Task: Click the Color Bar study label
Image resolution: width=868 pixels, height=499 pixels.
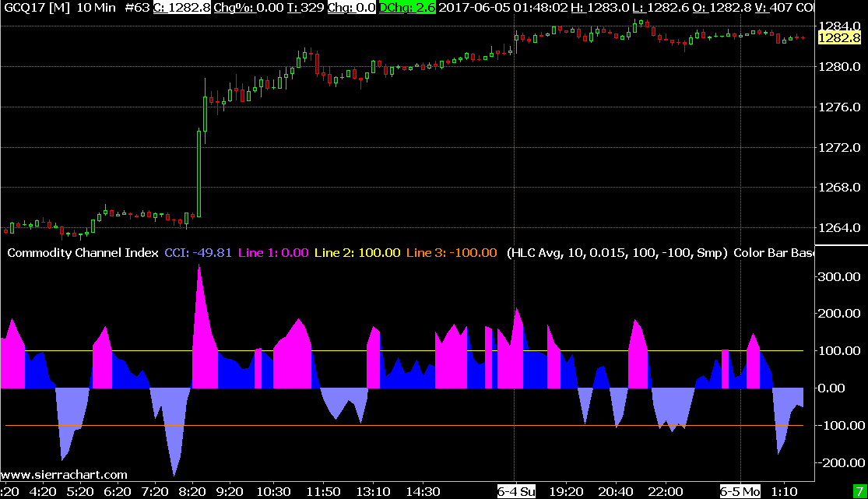Action: [x=773, y=252]
